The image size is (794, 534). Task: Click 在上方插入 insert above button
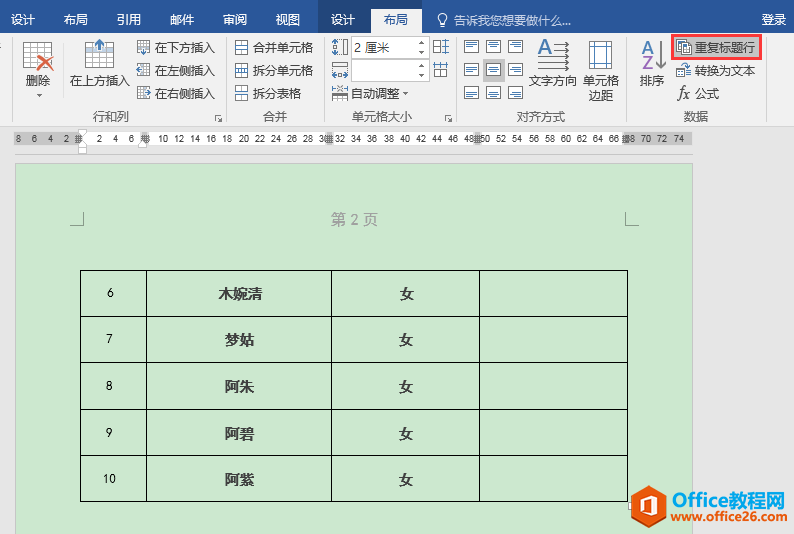point(99,63)
